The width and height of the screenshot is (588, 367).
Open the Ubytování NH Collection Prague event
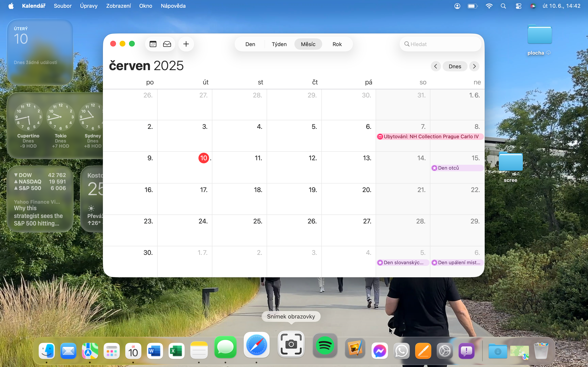430,137
